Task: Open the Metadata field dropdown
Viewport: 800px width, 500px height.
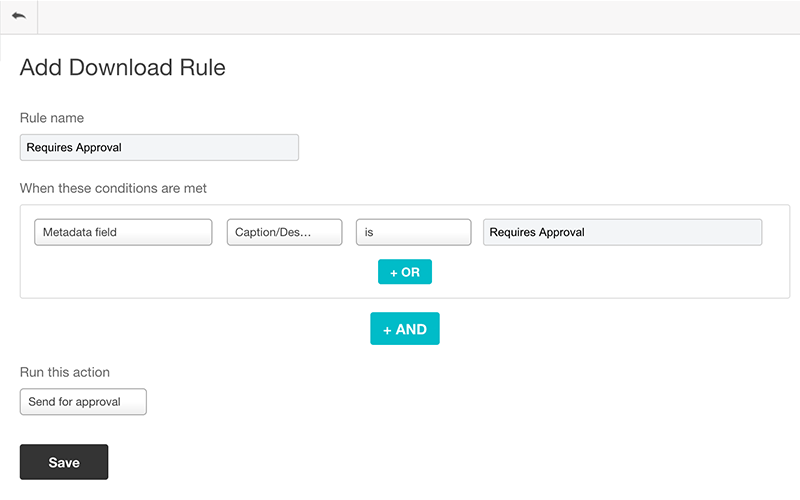Action: tap(123, 232)
